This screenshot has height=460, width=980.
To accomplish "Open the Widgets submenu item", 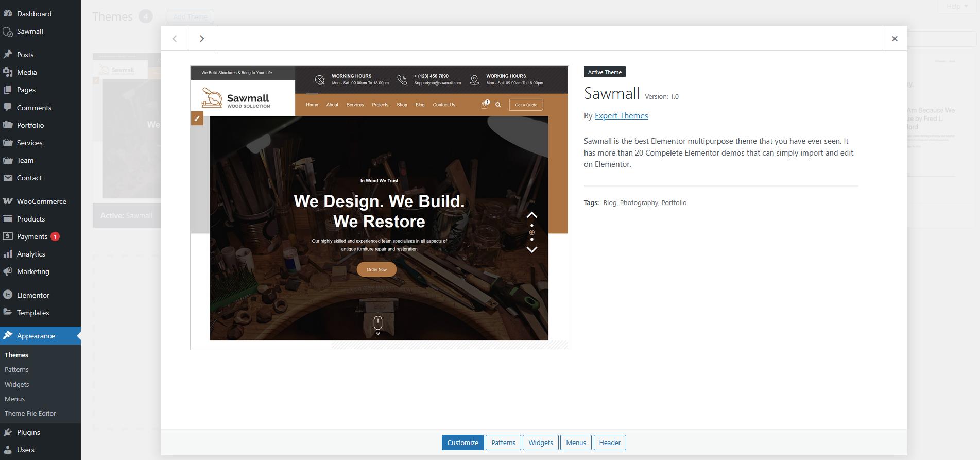I will 16,384.
